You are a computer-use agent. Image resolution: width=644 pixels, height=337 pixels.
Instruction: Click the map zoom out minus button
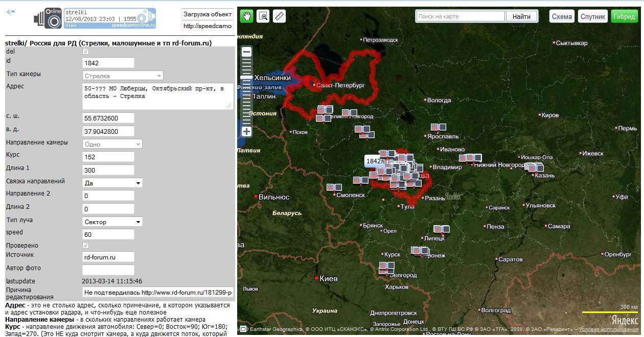tap(247, 52)
